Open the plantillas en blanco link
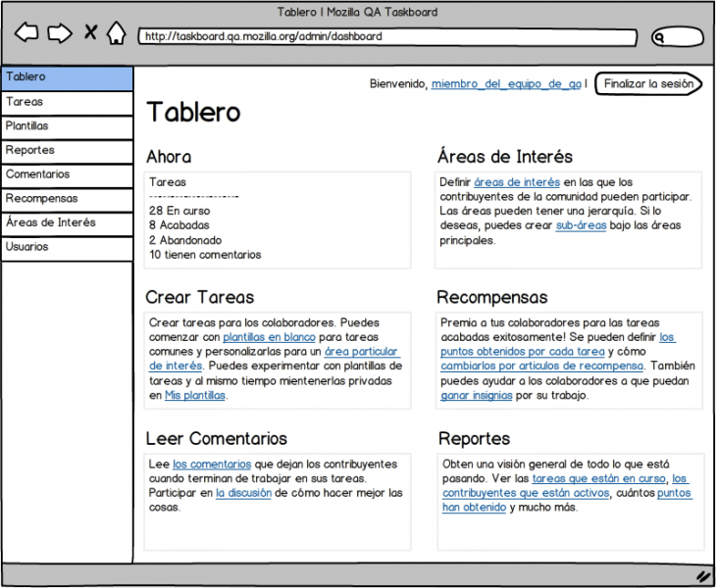The image size is (716, 588). pos(269,337)
